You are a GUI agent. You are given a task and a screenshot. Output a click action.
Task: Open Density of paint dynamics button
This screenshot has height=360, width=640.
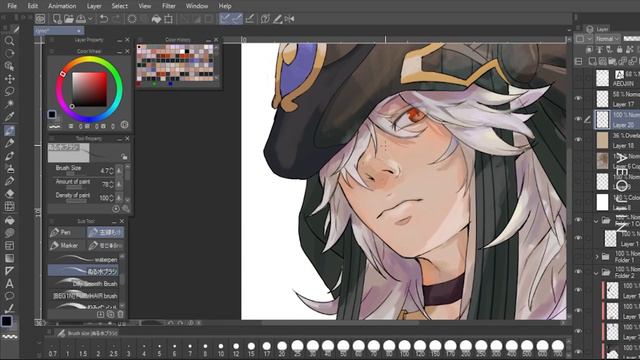pyautogui.click(x=119, y=198)
